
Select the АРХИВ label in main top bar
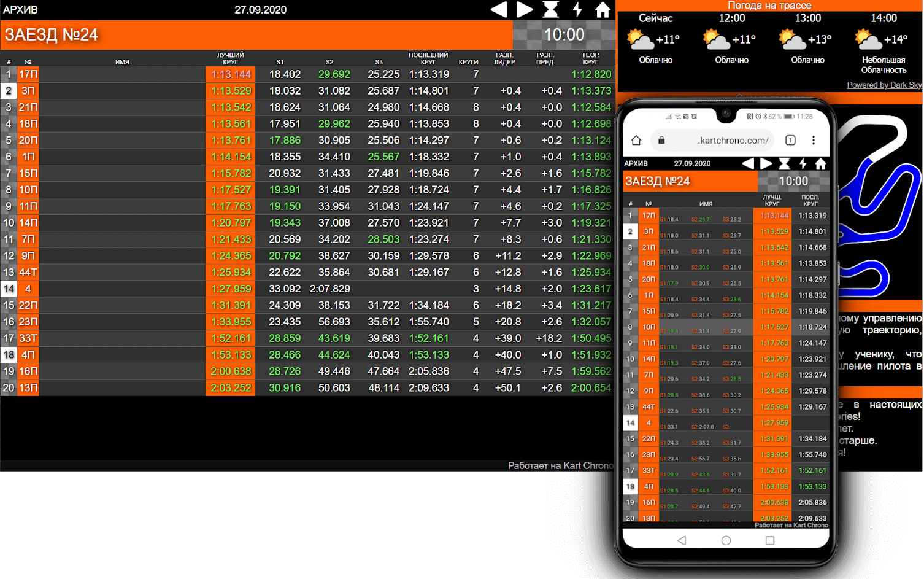pos(20,10)
